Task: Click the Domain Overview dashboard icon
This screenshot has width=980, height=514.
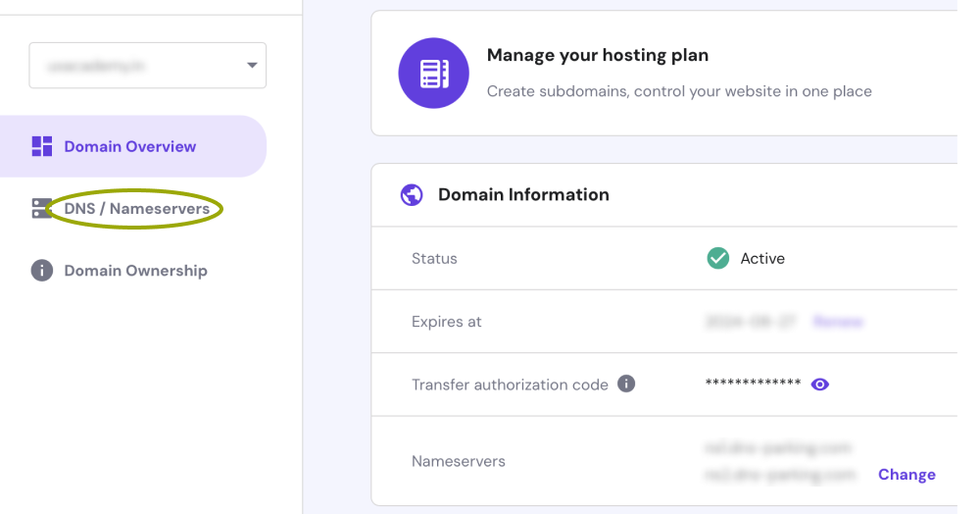Action: (x=41, y=147)
